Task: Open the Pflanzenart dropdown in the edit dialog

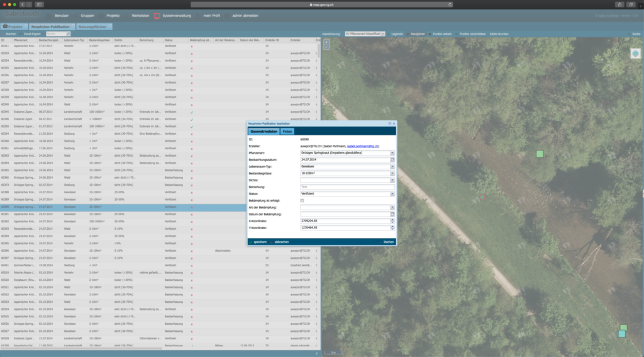Action: pos(392,153)
